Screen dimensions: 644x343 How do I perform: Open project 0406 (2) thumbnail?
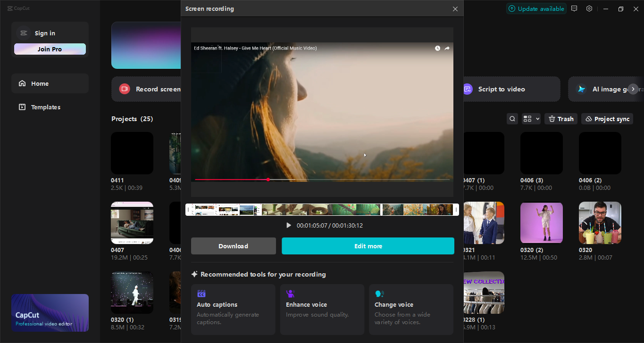click(600, 153)
